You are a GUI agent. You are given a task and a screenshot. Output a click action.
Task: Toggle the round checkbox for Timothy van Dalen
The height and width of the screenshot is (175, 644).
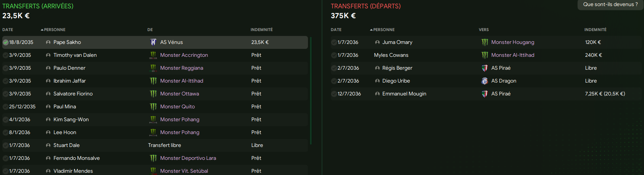pos(6,55)
